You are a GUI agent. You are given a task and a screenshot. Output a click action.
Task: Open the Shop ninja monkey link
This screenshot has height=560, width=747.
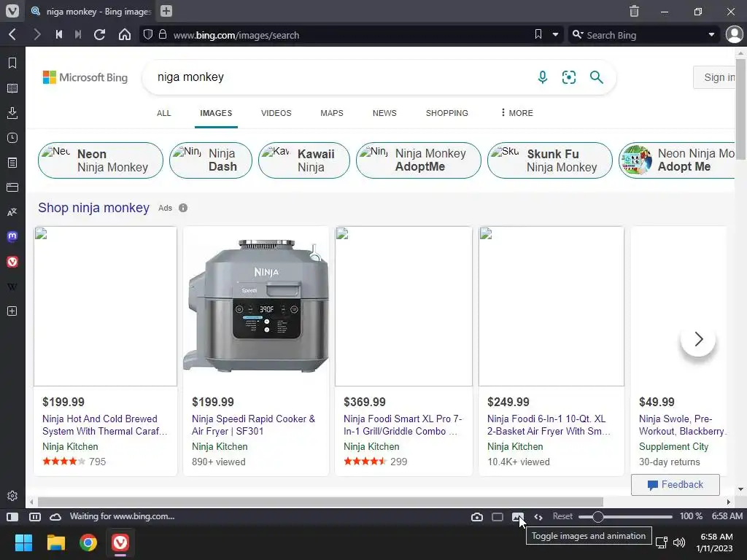tap(94, 208)
